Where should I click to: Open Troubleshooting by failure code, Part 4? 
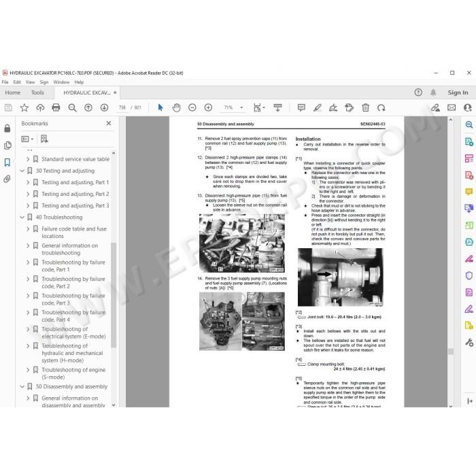tap(73, 316)
